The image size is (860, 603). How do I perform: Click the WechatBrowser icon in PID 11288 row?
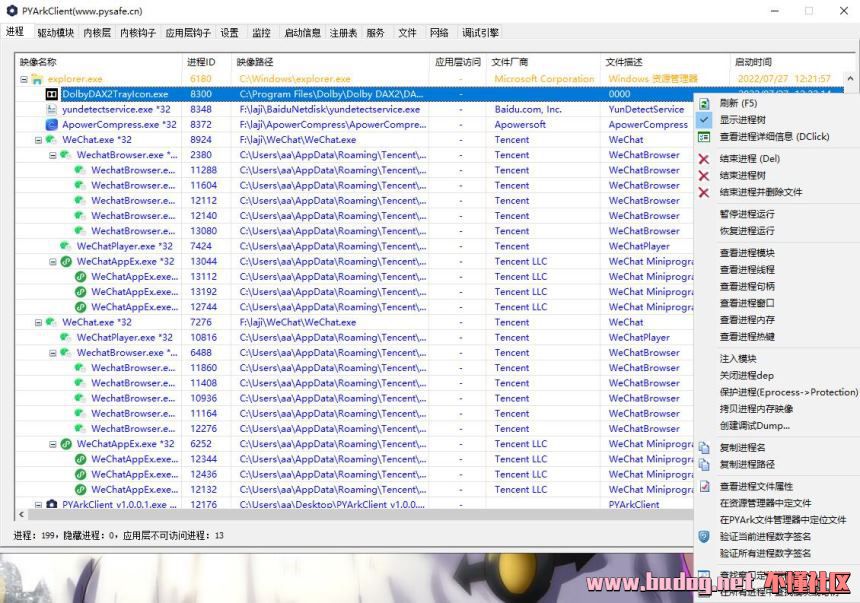pos(80,170)
